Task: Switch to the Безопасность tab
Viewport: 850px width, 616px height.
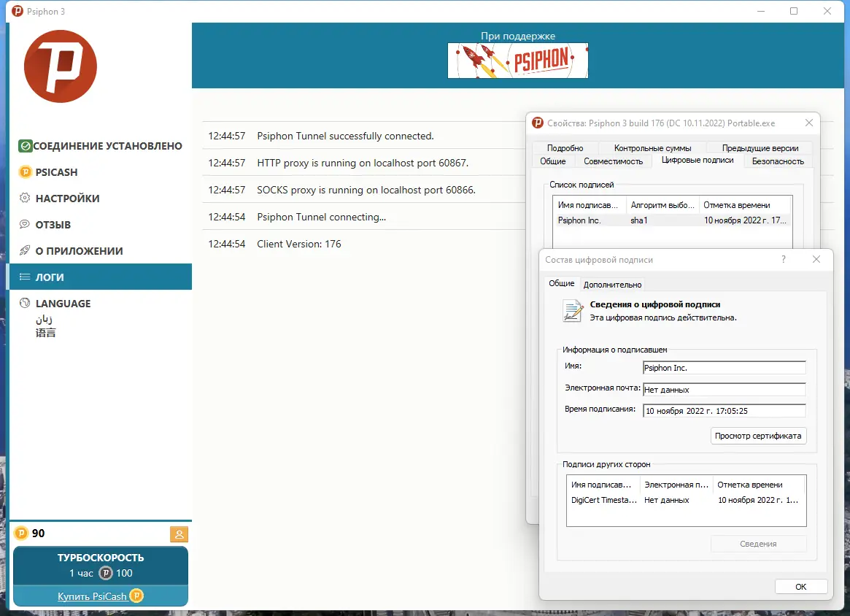Action: click(778, 161)
